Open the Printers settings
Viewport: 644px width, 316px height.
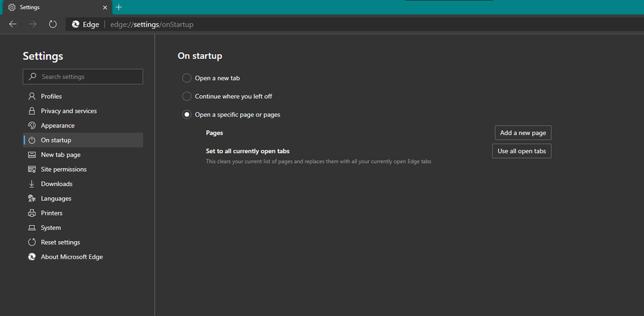click(x=83, y=213)
